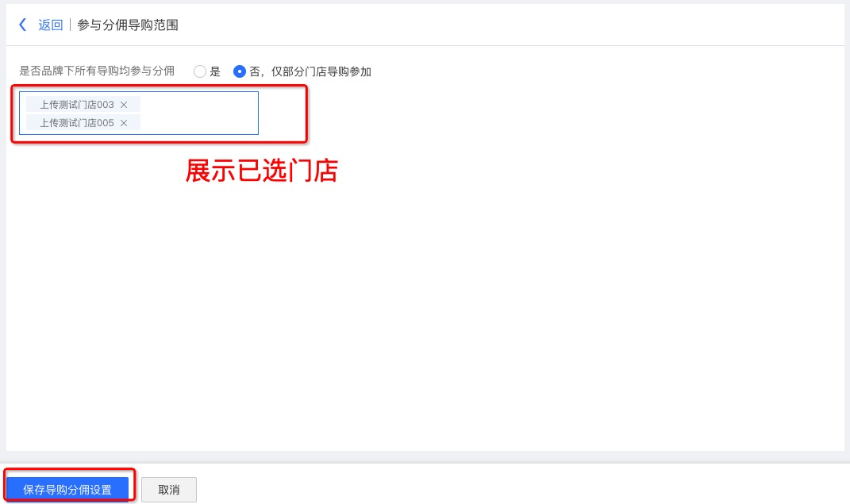
Task: Select the 是 radio button
Action: (199, 71)
